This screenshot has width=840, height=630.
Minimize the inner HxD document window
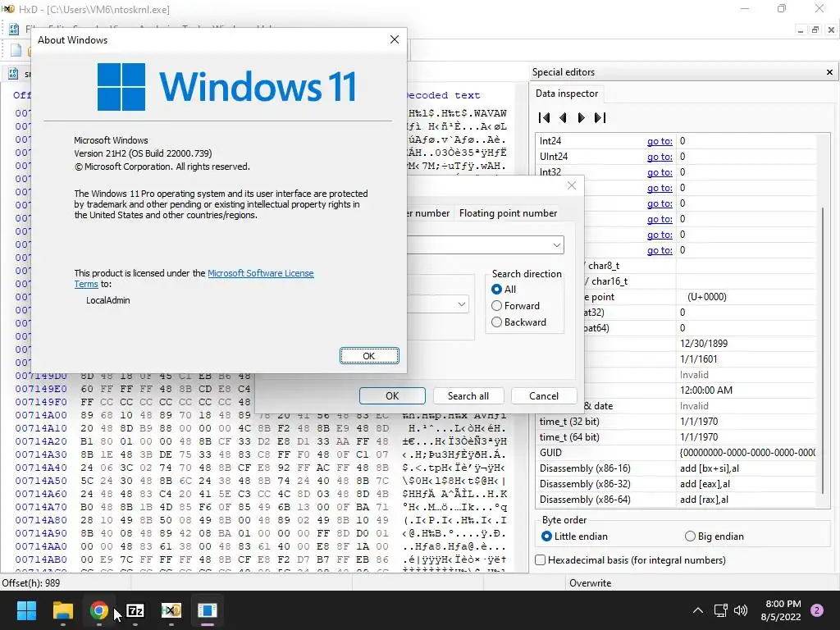801,30
